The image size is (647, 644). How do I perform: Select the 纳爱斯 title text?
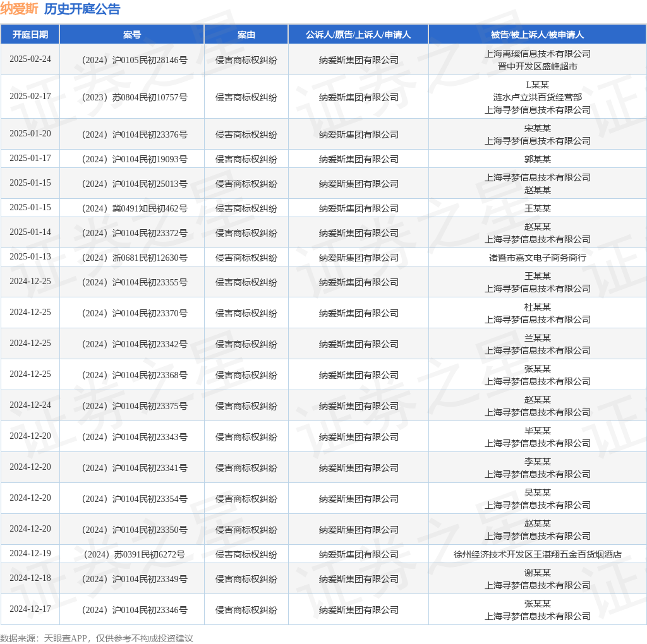coord(19,9)
